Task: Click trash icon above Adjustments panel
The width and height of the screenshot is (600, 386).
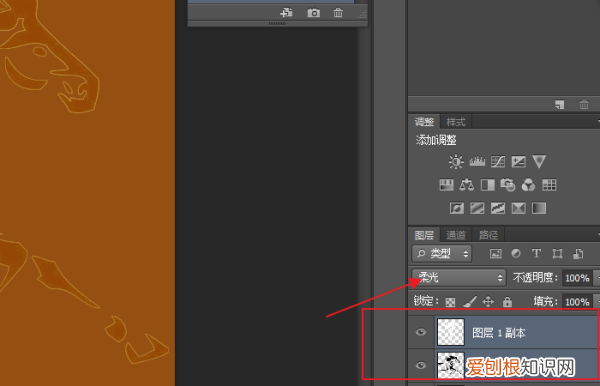Action: [584, 104]
